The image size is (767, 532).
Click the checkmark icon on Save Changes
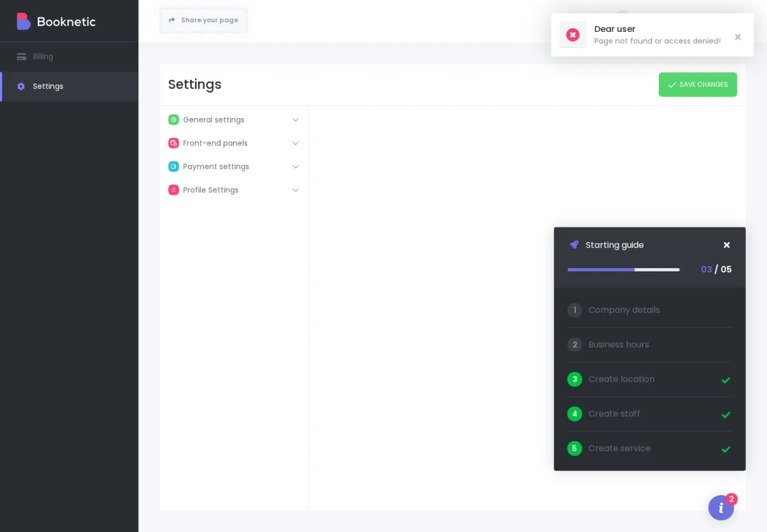pos(672,85)
